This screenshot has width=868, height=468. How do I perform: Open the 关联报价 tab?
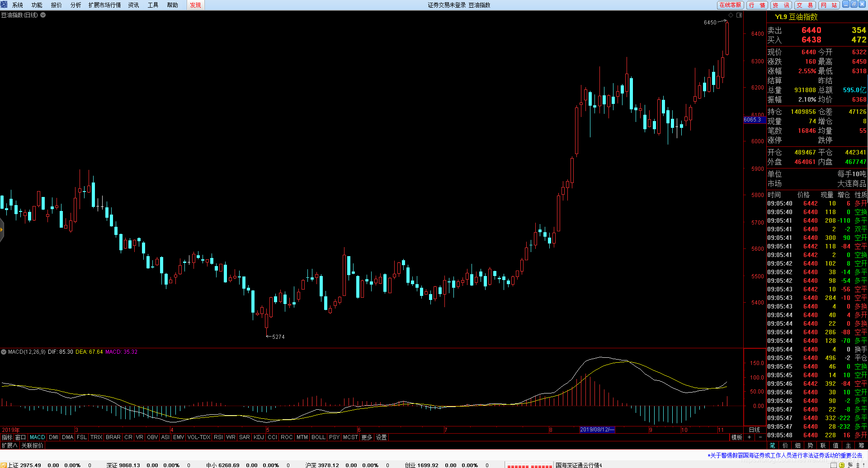33,445
